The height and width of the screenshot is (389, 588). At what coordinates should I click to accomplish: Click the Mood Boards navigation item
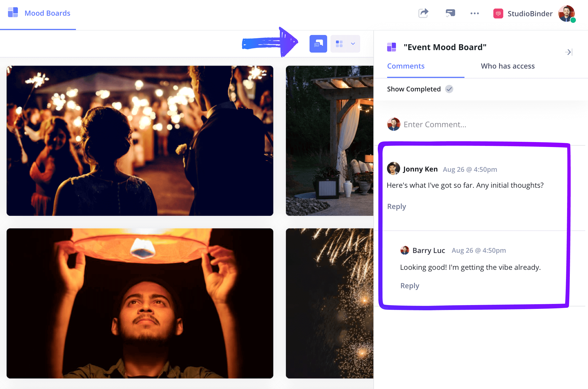coord(47,13)
